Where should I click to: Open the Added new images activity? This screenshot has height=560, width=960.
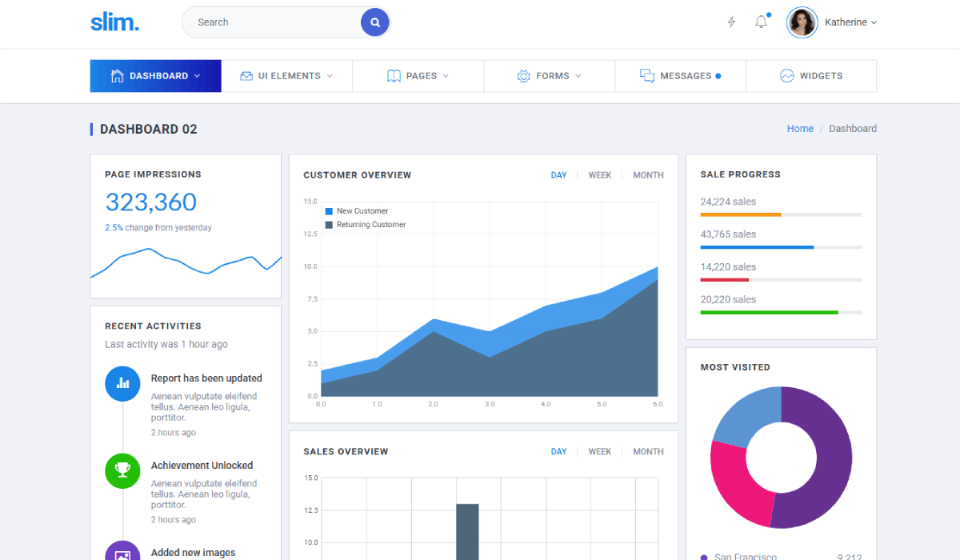193,553
